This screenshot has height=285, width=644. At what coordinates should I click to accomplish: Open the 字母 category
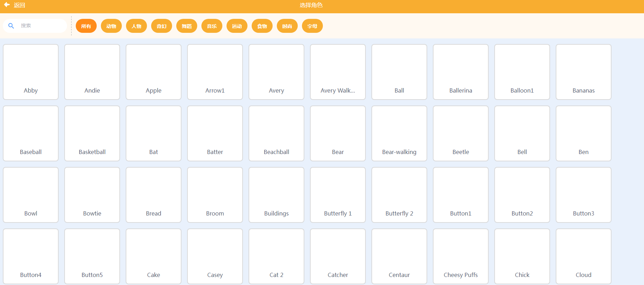pyautogui.click(x=312, y=26)
